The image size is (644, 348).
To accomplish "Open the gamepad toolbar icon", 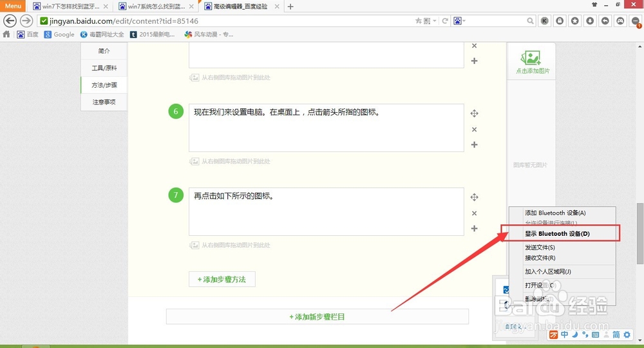I will click(x=620, y=21).
